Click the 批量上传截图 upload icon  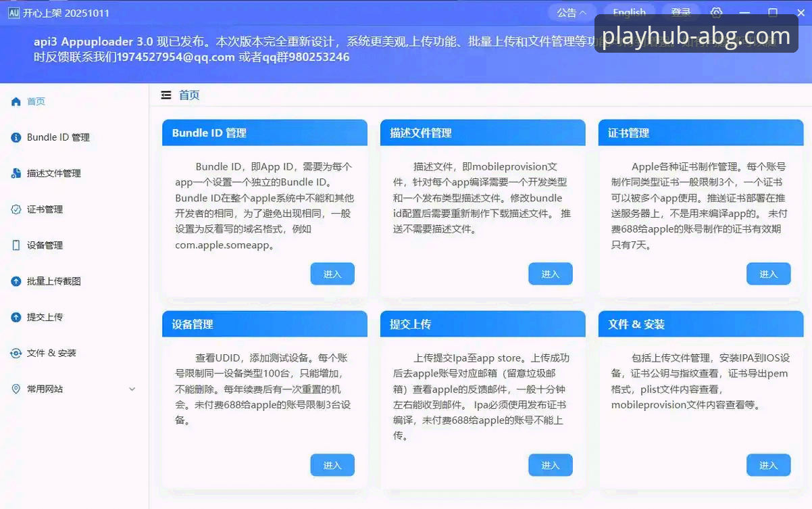pos(16,281)
